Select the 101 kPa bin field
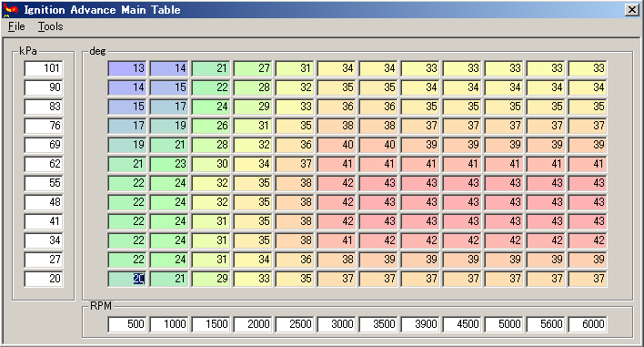644x347 pixels. [44, 68]
